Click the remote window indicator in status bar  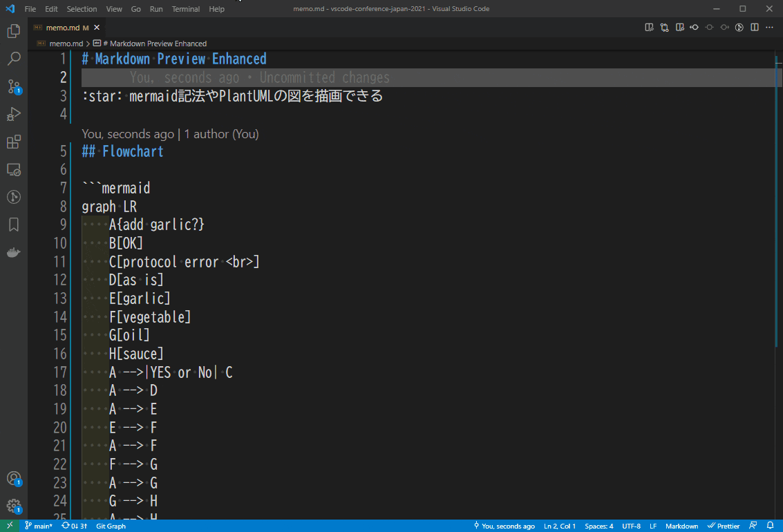pyautogui.click(x=10, y=526)
